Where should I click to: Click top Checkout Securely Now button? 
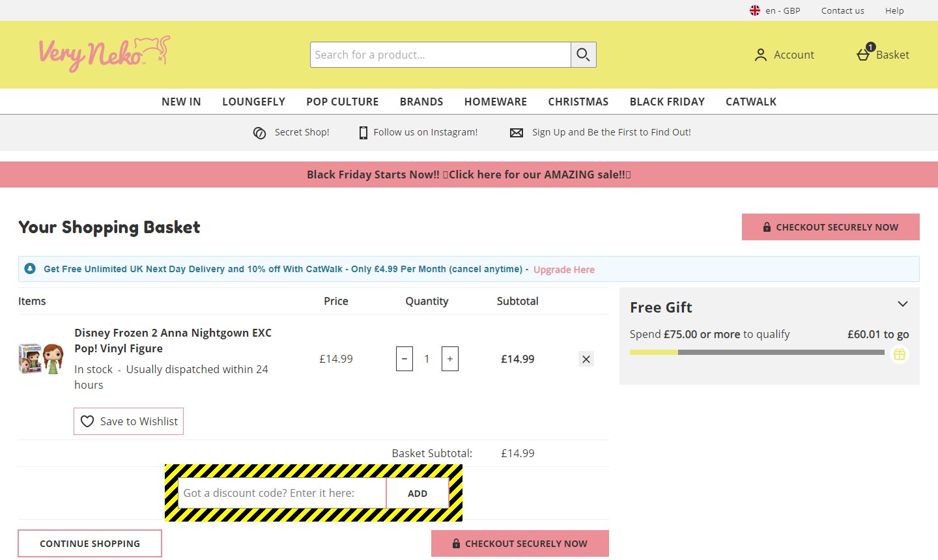coord(831,227)
